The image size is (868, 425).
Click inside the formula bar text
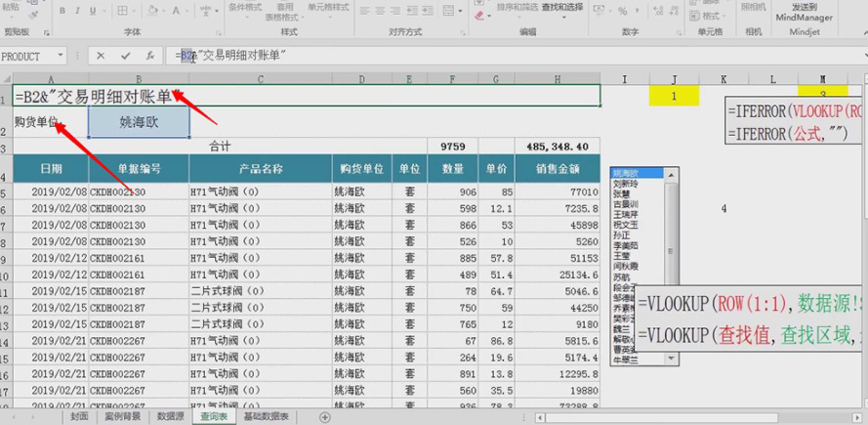tap(515, 56)
